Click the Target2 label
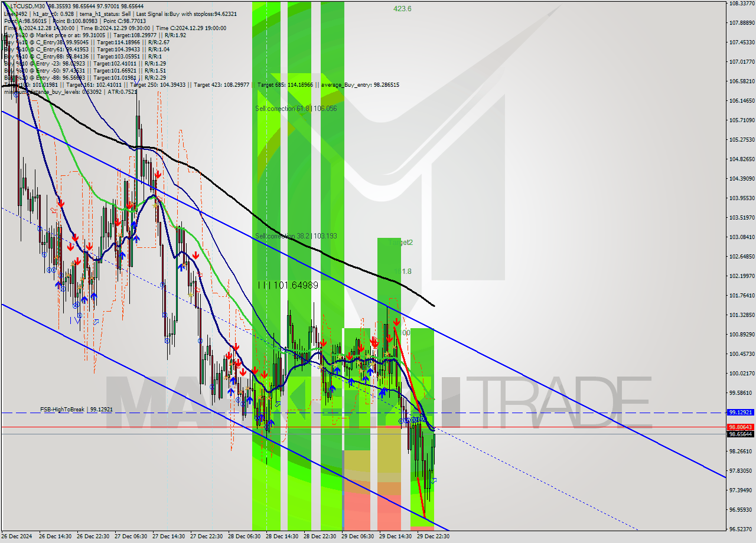The width and height of the screenshot is (756, 543). [402, 243]
